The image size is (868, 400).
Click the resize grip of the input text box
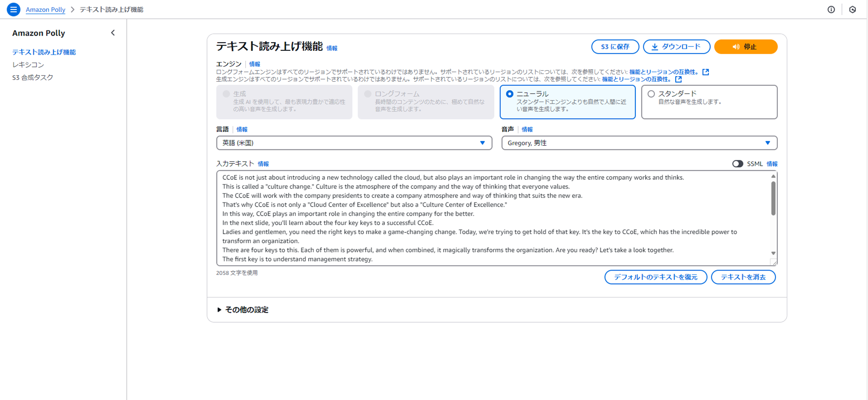tap(773, 262)
